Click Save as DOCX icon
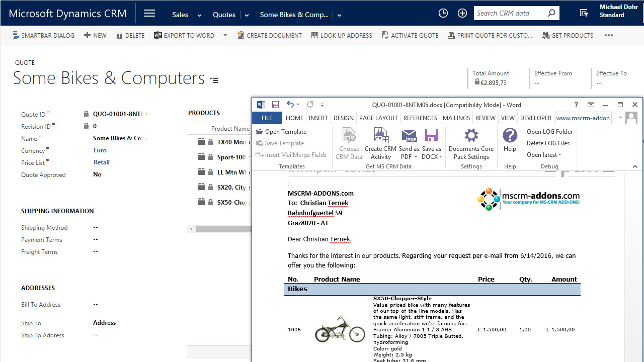Screen dimensions: 644x362 (x=431, y=136)
